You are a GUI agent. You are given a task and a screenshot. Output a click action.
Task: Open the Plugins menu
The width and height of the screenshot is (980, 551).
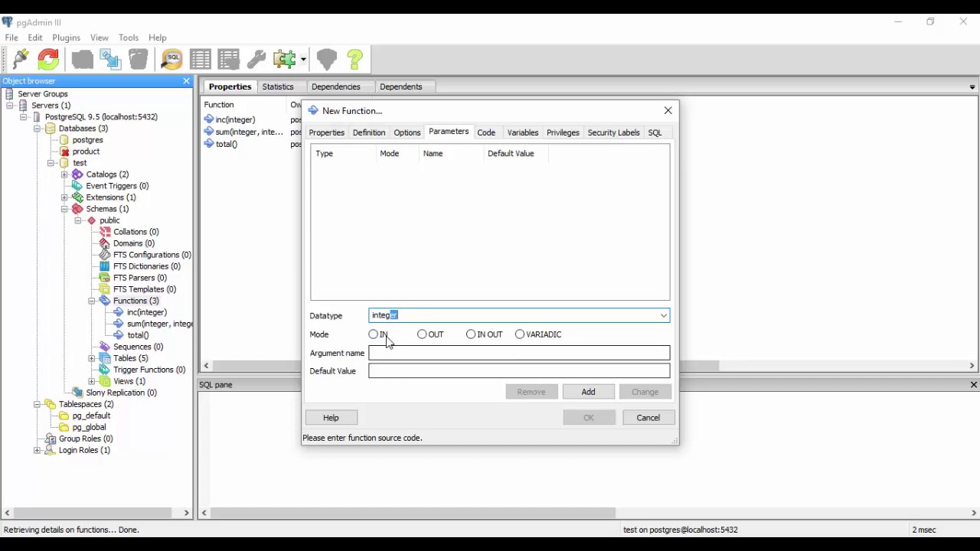click(x=66, y=37)
